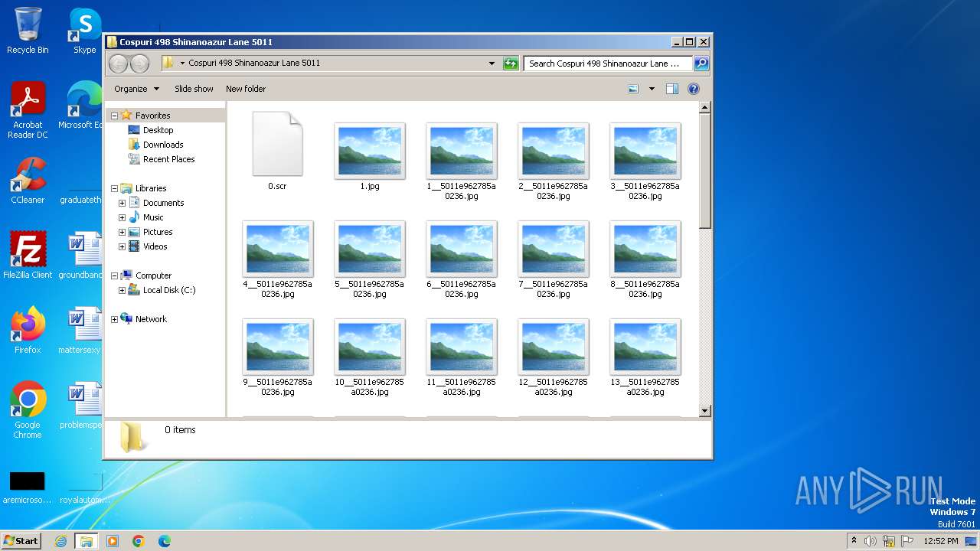980x551 pixels.
Task: Show hidden tray icons arrow
Action: click(854, 541)
